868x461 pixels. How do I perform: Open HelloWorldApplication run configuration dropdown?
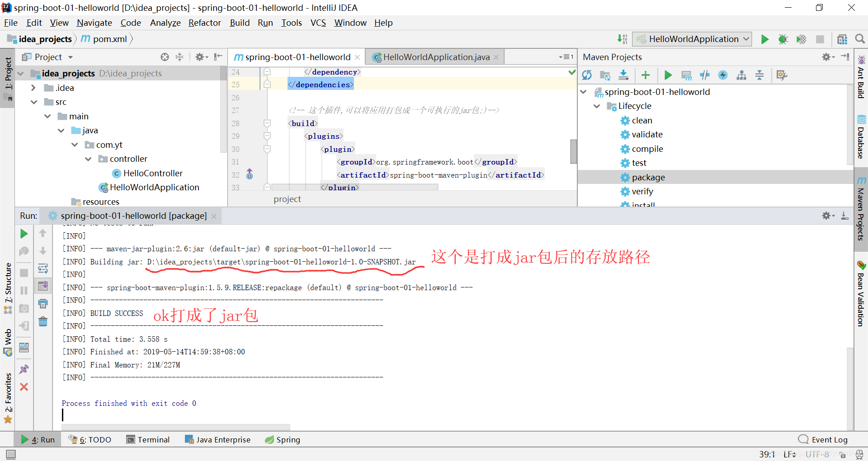tap(692, 39)
